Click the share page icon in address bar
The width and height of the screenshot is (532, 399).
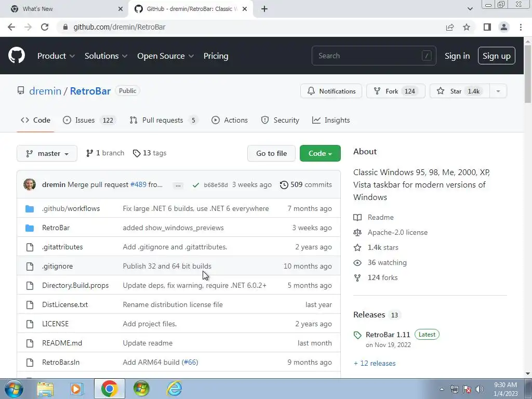coord(450,27)
